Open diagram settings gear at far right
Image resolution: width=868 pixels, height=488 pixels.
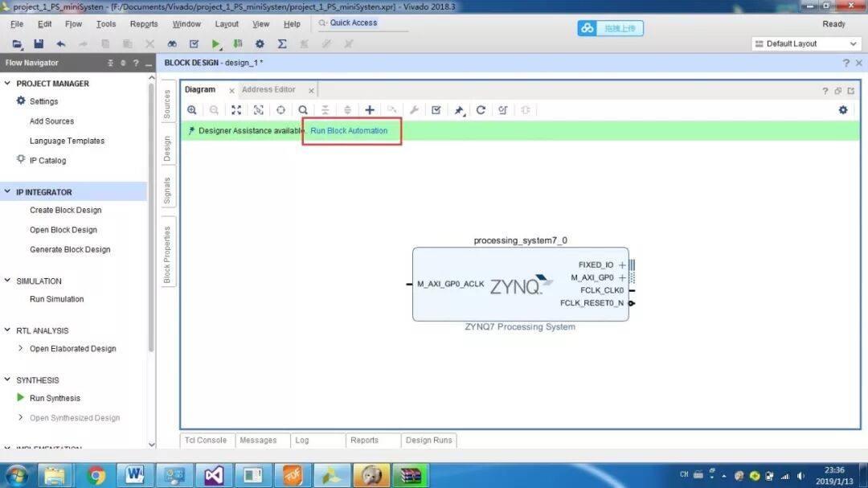(x=843, y=109)
